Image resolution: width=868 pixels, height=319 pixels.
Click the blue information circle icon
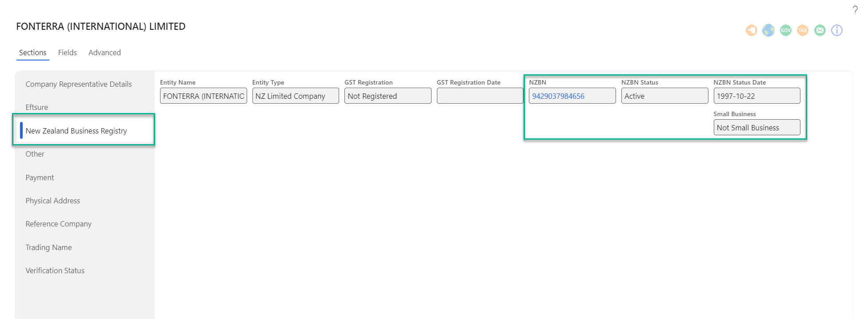(837, 30)
